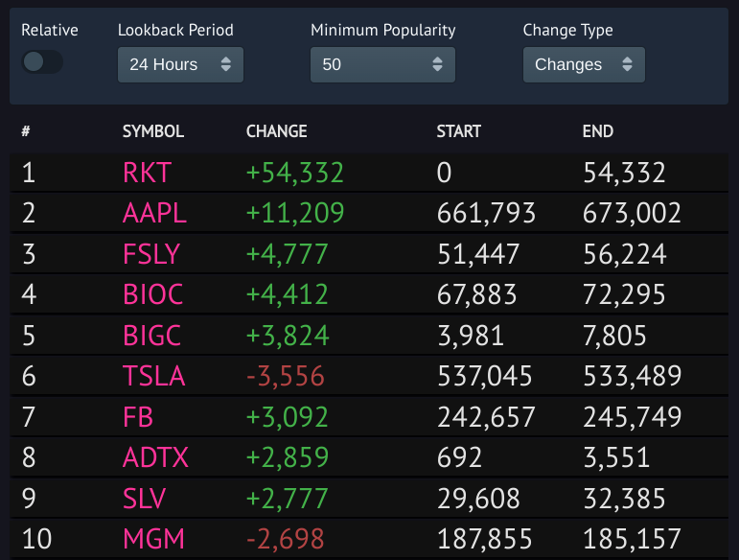Open the BIGC symbol link

(x=151, y=336)
